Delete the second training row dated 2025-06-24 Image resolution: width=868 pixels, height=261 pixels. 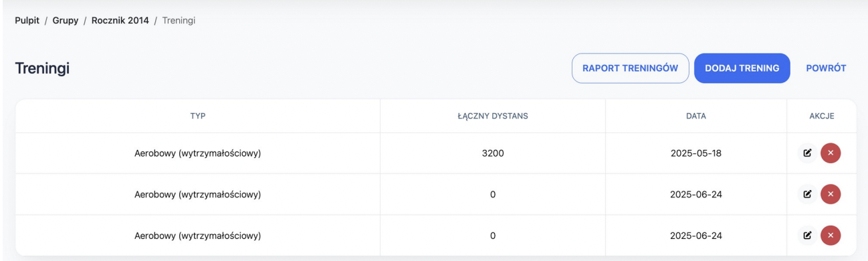(x=831, y=195)
